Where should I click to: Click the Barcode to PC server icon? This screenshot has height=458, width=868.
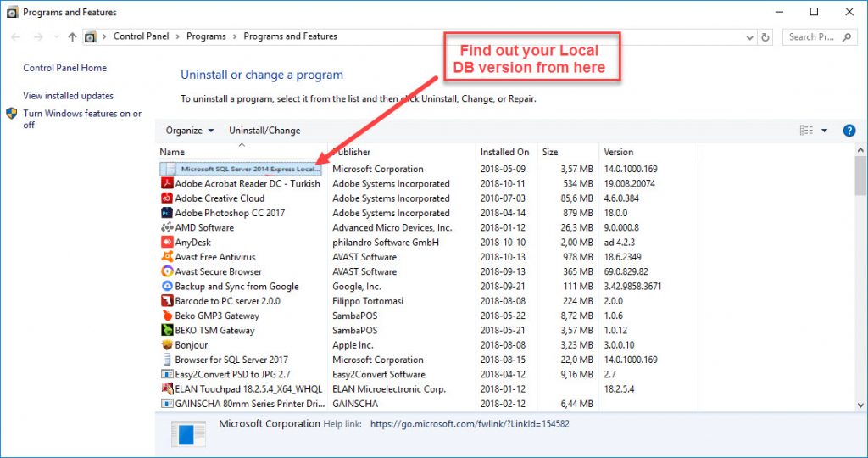tap(167, 301)
